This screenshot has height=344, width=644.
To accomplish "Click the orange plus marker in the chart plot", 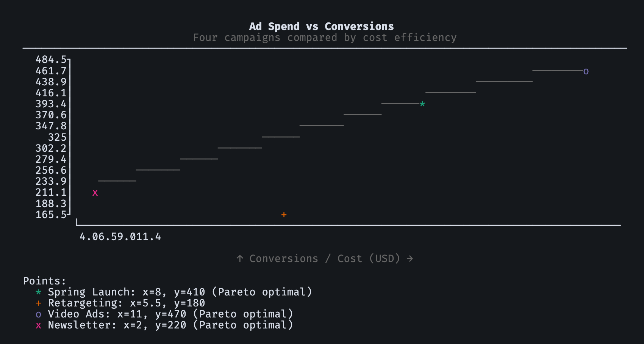I will click(x=284, y=215).
